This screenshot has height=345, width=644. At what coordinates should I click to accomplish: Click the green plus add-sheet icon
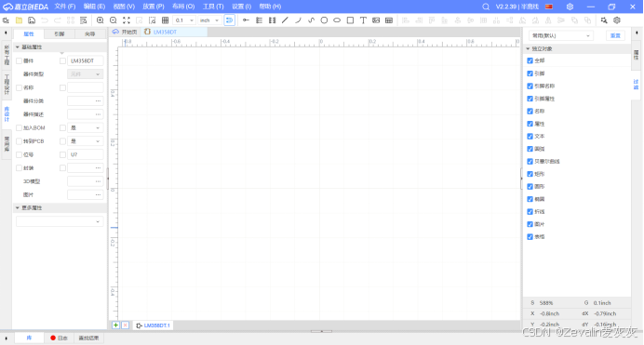(115, 325)
